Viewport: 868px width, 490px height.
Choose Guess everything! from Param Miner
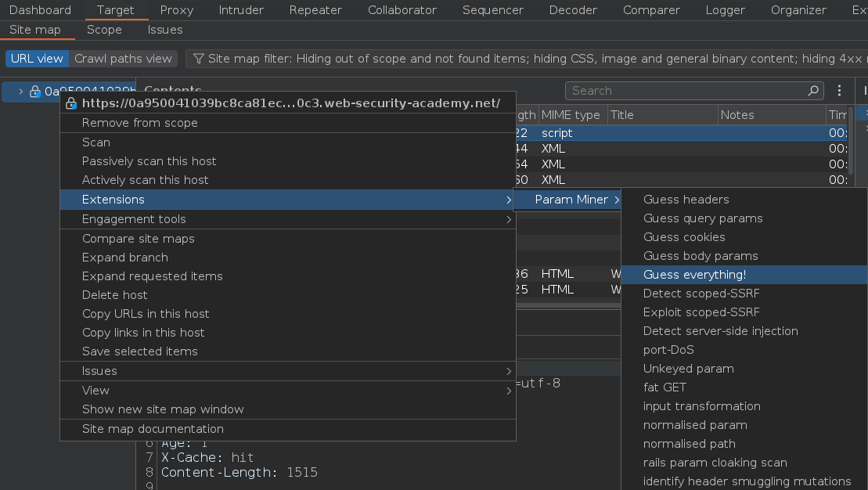pyautogui.click(x=694, y=275)
